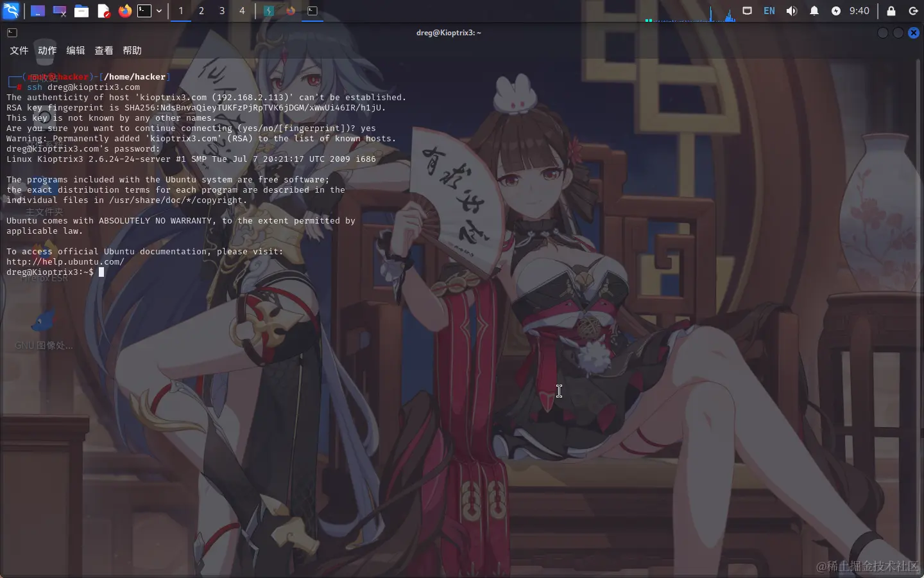Click the 9:40 clock

859,11
